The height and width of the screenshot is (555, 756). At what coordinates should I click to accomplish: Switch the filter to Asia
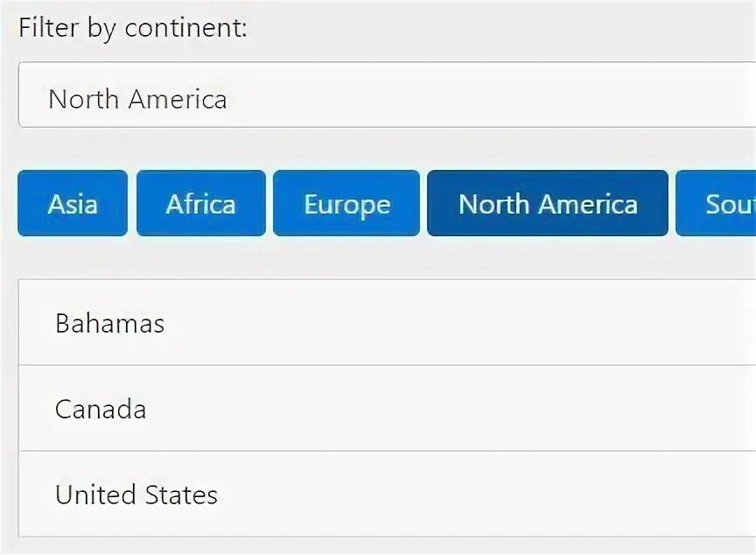click(x=73, y=203)
